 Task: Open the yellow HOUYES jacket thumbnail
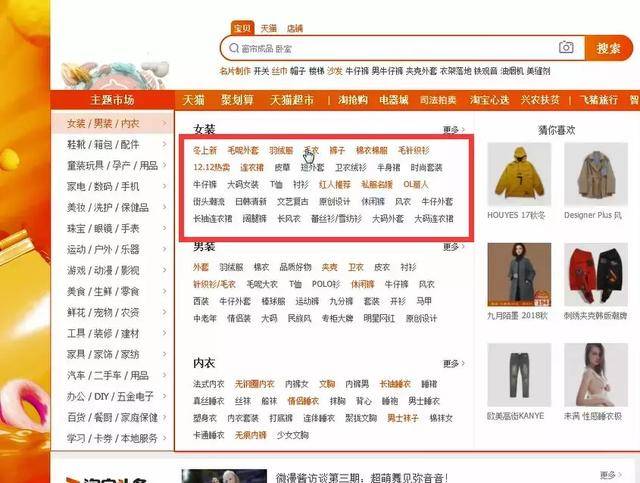point(519,174)
